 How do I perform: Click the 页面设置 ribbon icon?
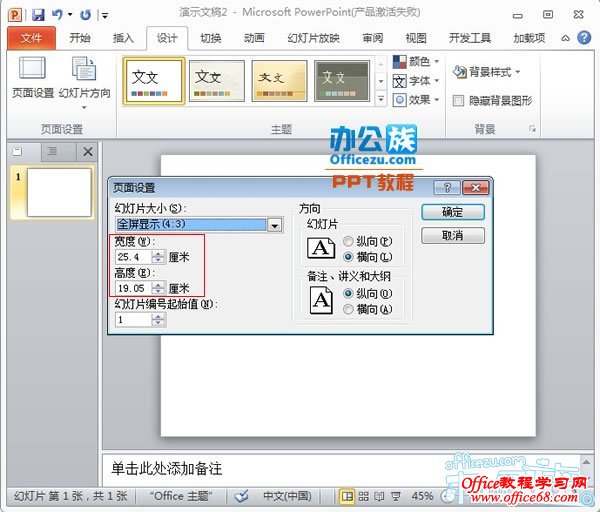click(33, 78)
